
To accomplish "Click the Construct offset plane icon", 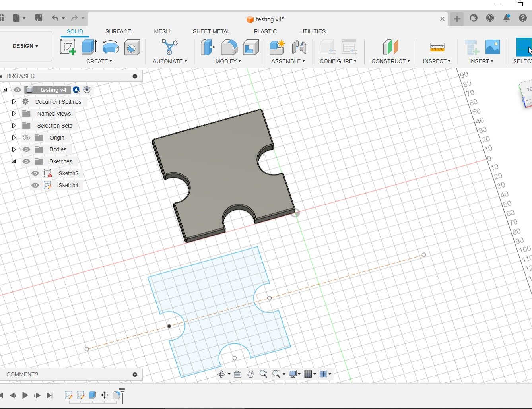I will point(390,47).
